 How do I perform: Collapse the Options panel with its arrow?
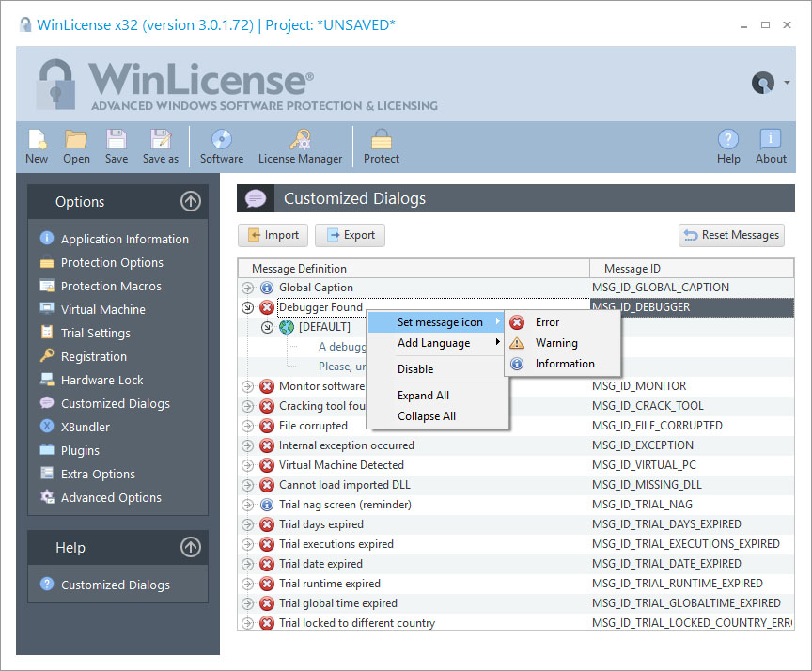[x=191, y=201]
